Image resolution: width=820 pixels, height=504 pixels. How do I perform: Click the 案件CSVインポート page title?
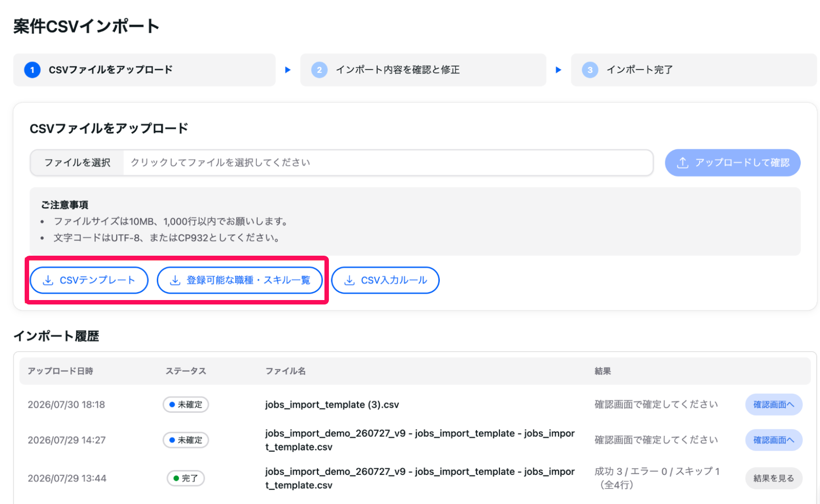tap(86, 26)
